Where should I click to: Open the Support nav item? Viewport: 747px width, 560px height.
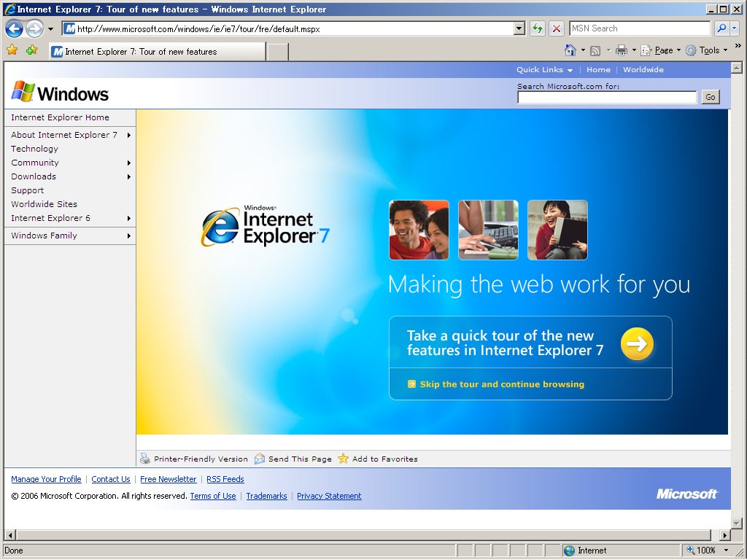click(27, 190)
